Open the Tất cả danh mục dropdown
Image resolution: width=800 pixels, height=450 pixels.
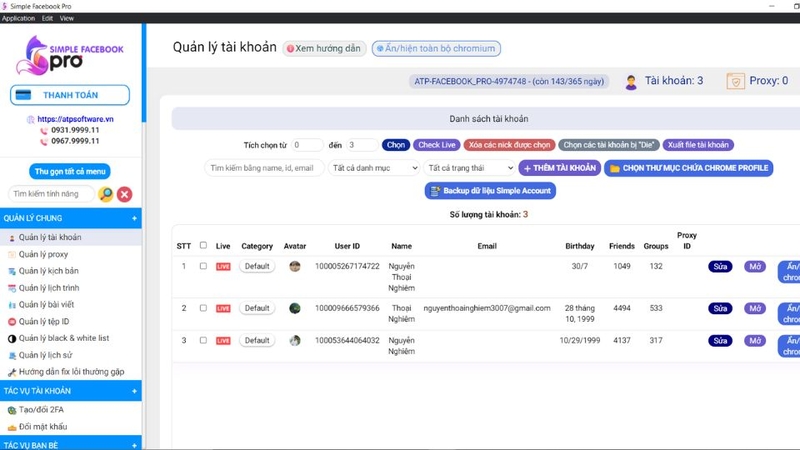click(x=374, y=168)
